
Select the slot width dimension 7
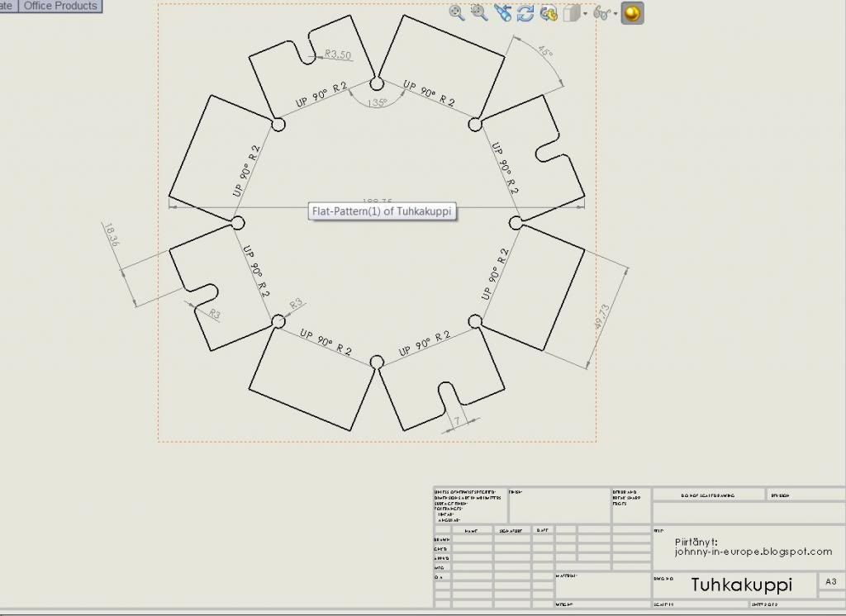click(x=456, y=421)
